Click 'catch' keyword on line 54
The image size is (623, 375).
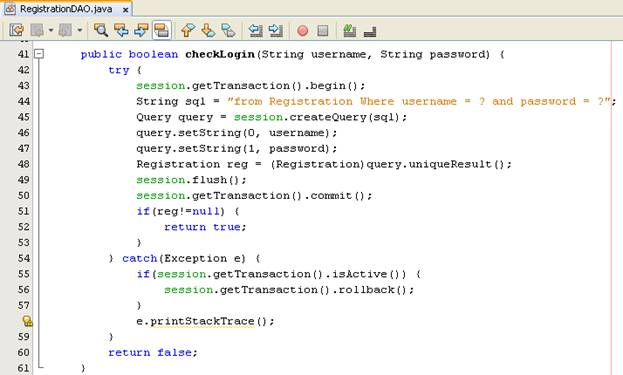[x=140, y=258]
